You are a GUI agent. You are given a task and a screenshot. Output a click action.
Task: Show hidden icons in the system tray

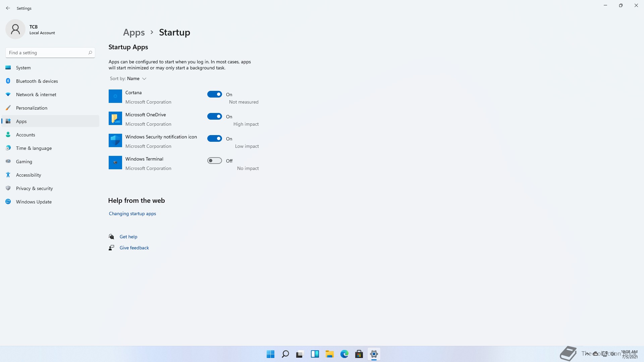coord(587,354)
